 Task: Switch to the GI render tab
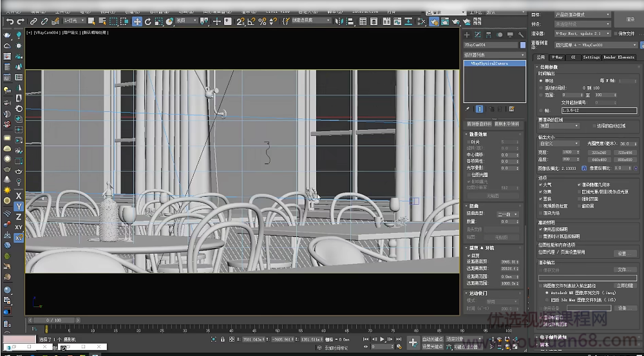[573, 57]
